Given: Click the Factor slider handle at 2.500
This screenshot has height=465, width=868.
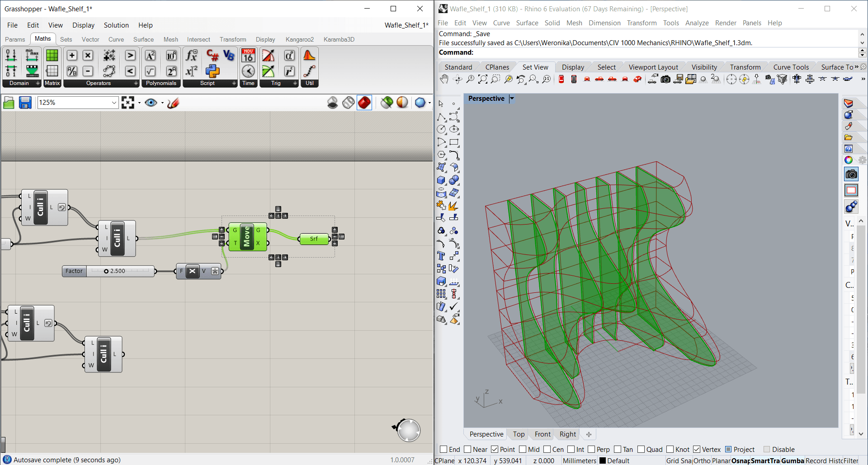Looking at the screenshot, I should tap(106, 271).
